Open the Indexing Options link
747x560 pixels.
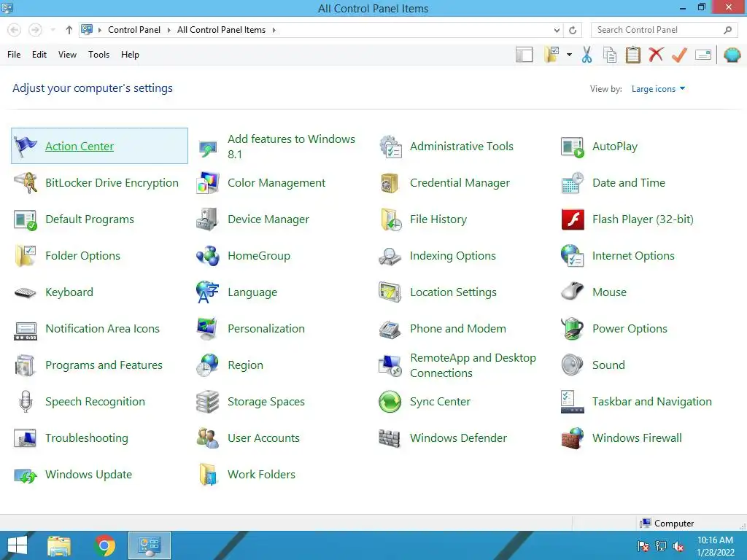tap(452, 256)
